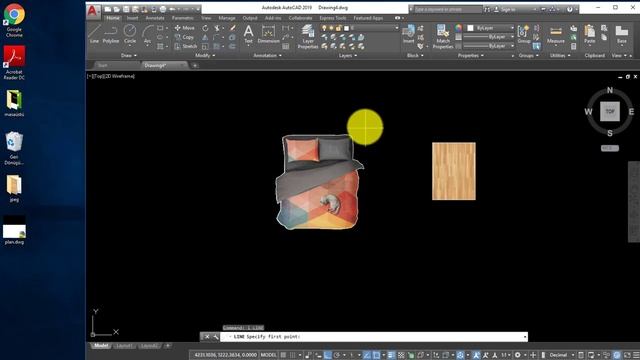The height and width of the screenshot is (360, 640).
Task: Open the Express Tools ribbon tab
Action: click(x=333, y=18)
